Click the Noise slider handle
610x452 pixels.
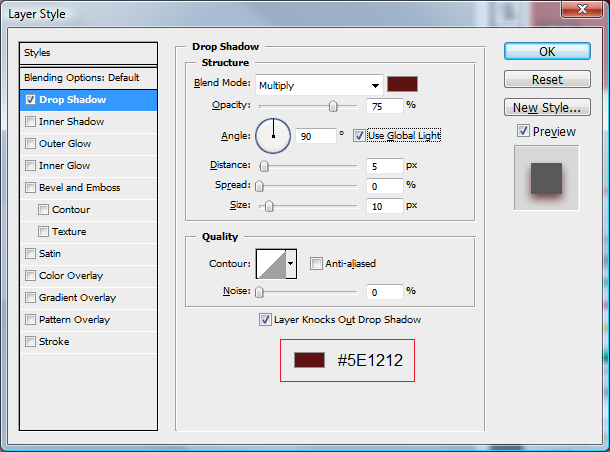pyautogui.click(x=259, y=292)
